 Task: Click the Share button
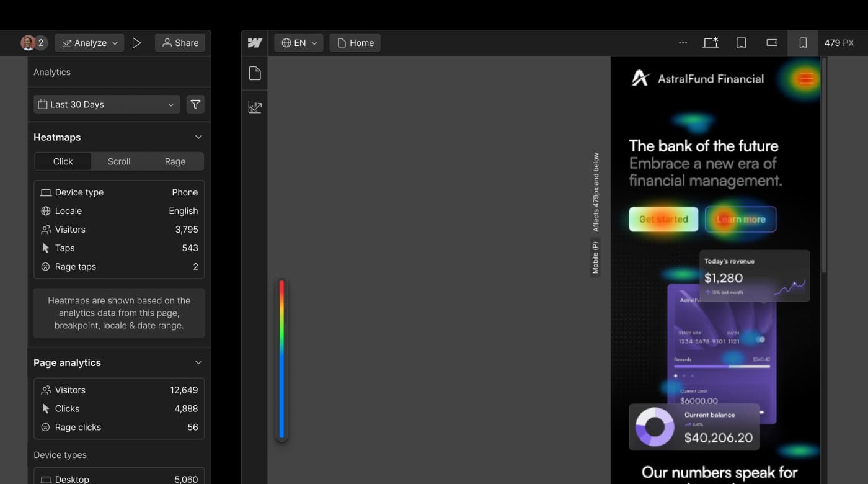(x=180, y=43)
